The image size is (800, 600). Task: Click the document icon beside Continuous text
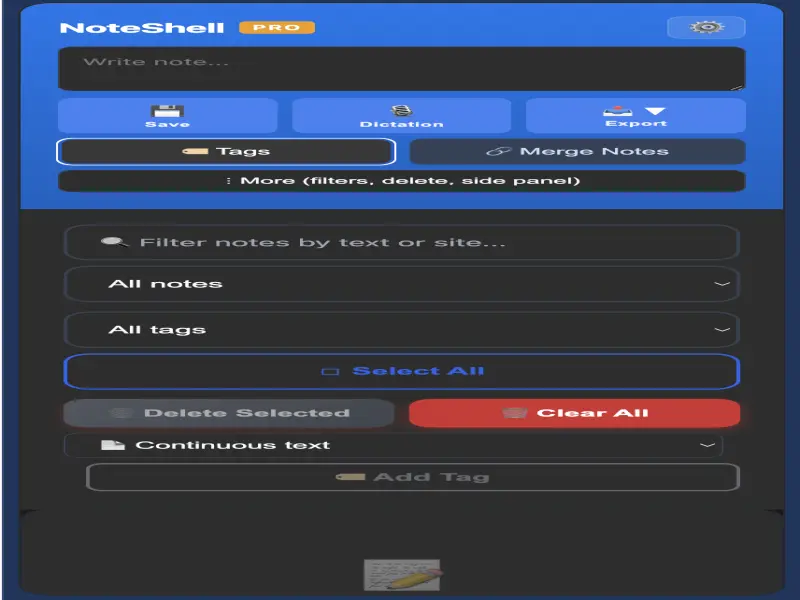[x=113, y=445]
